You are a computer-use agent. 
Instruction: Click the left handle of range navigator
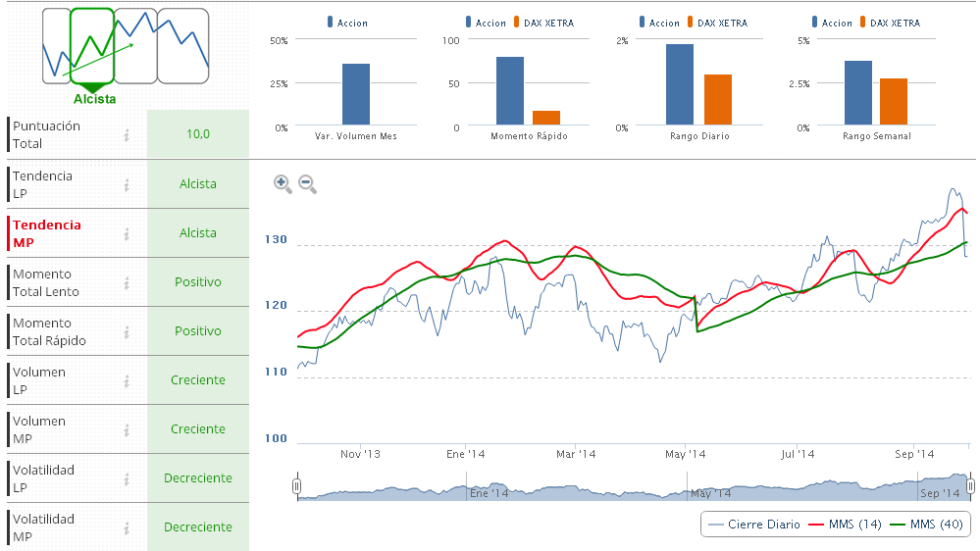pyautogui.click(x=297, y=486)
